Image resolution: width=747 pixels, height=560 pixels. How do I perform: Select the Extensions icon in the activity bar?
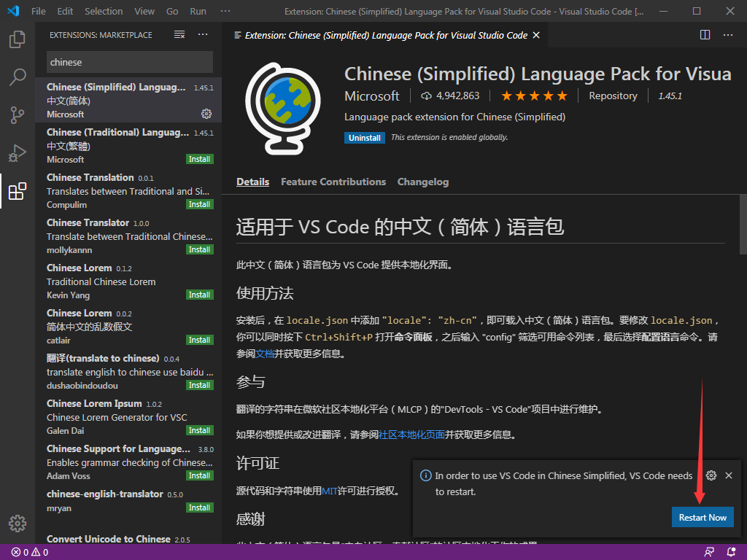click(x=17, y=191)
